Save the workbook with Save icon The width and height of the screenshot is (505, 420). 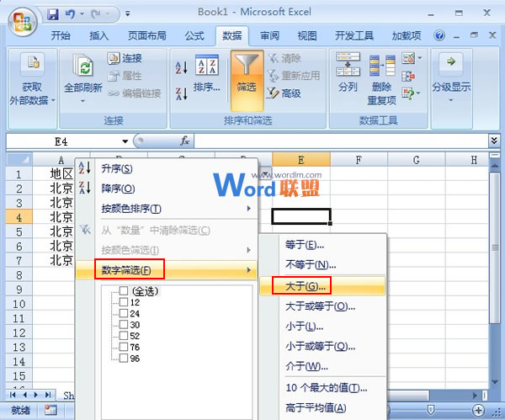(x=53, y=14)
